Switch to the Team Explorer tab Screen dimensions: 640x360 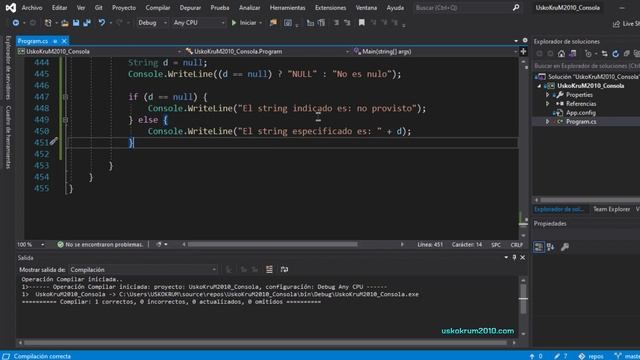(611, 209)
